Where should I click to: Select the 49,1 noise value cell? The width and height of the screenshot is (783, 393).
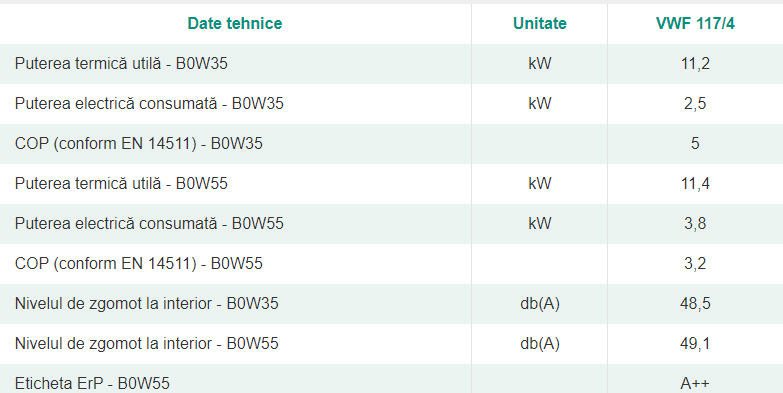coord(695,343)
